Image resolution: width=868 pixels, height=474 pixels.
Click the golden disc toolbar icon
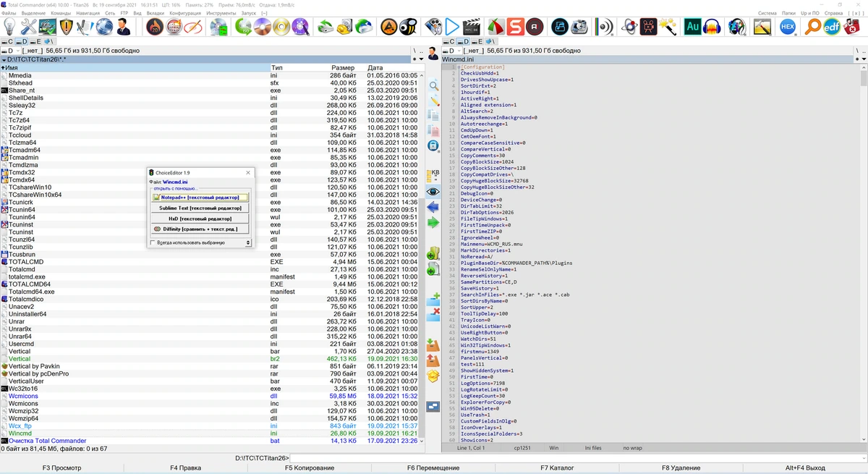pos(281,27)
